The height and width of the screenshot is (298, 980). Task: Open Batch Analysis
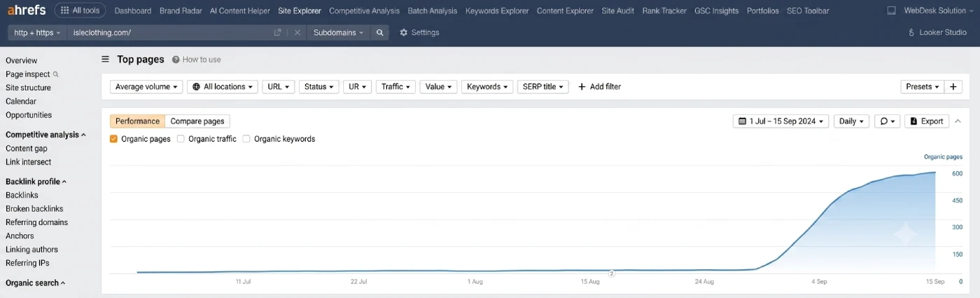[x=433, y=11]
